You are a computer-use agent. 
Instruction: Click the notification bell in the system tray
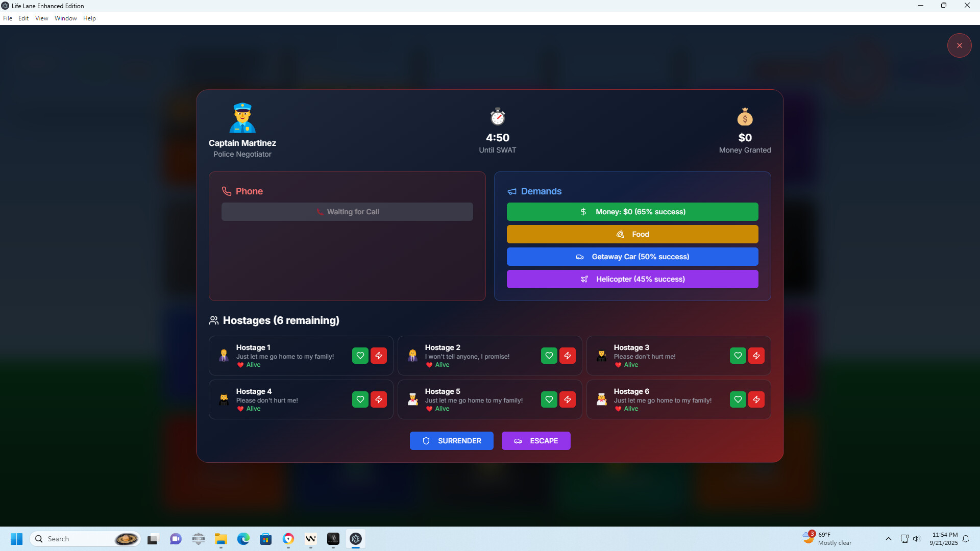(966, 539)
